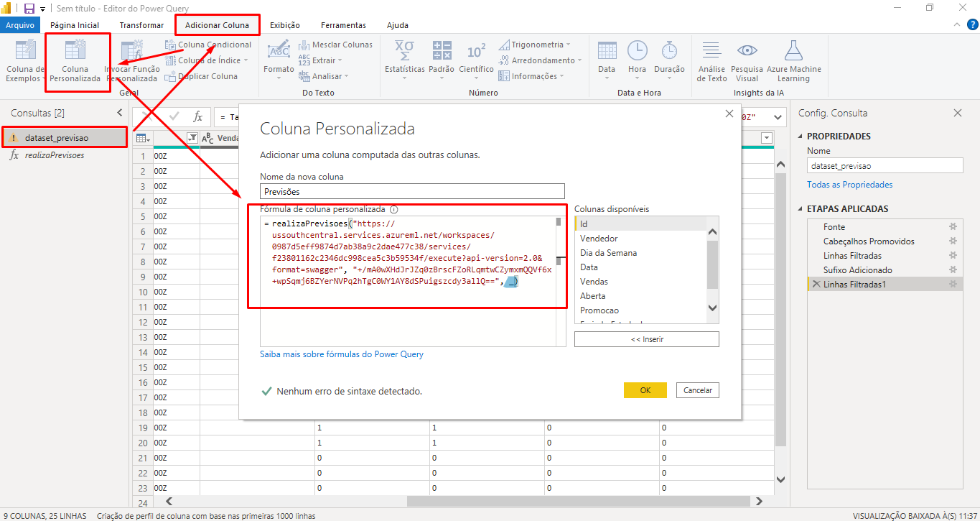Select Vendas in available columns

click(x=640, y=282)
